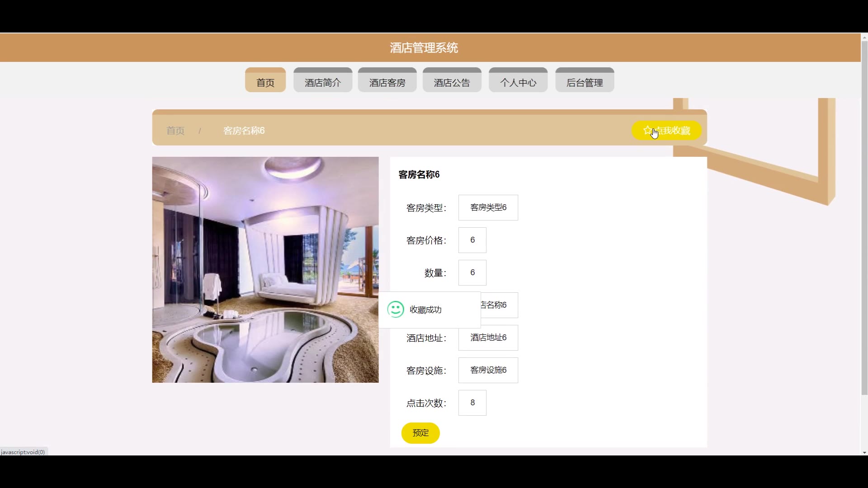Open the 后台管理 tab
Screen dimensions: 868x488
[x=585, y=80]
